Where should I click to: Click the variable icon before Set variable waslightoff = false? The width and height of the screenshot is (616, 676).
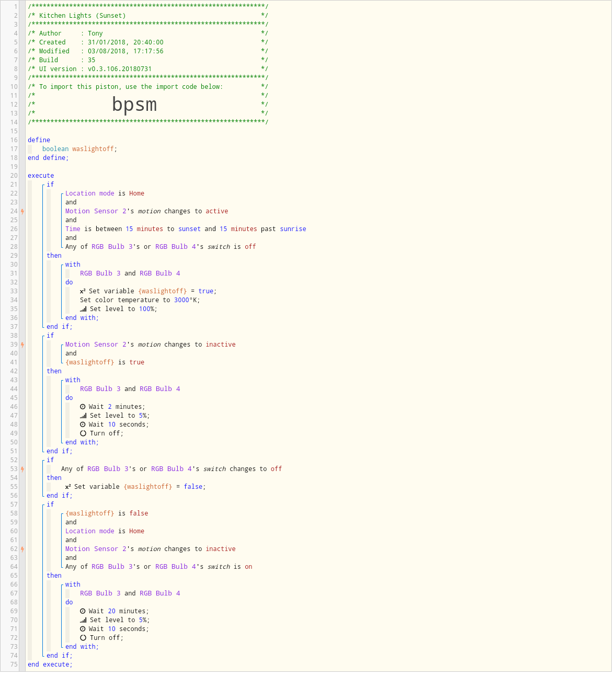tap(68, 487)
